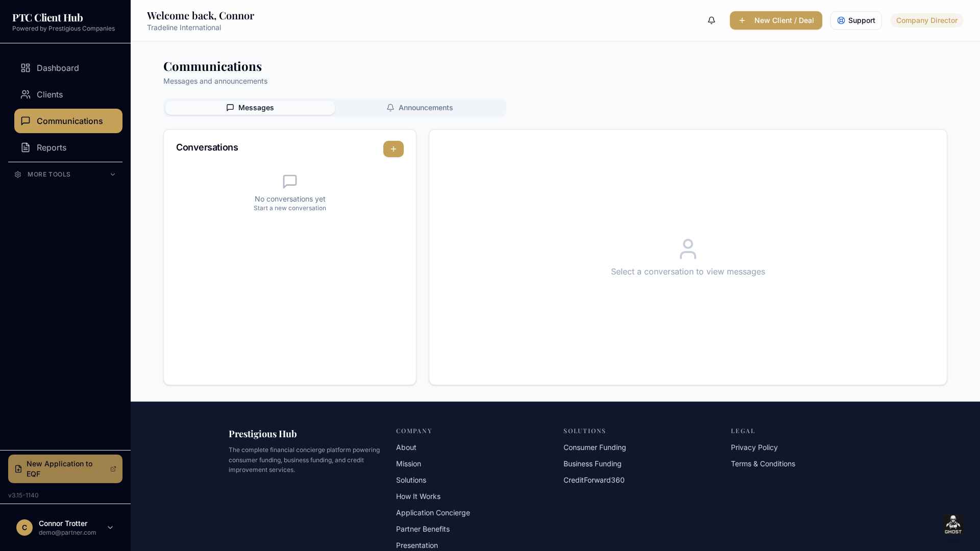Select the Prestigious Hub footer heading

[x=262, y=434]
